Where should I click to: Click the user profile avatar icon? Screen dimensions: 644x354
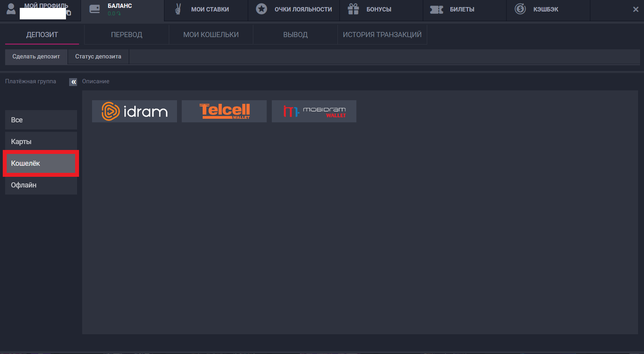[11, 9]
